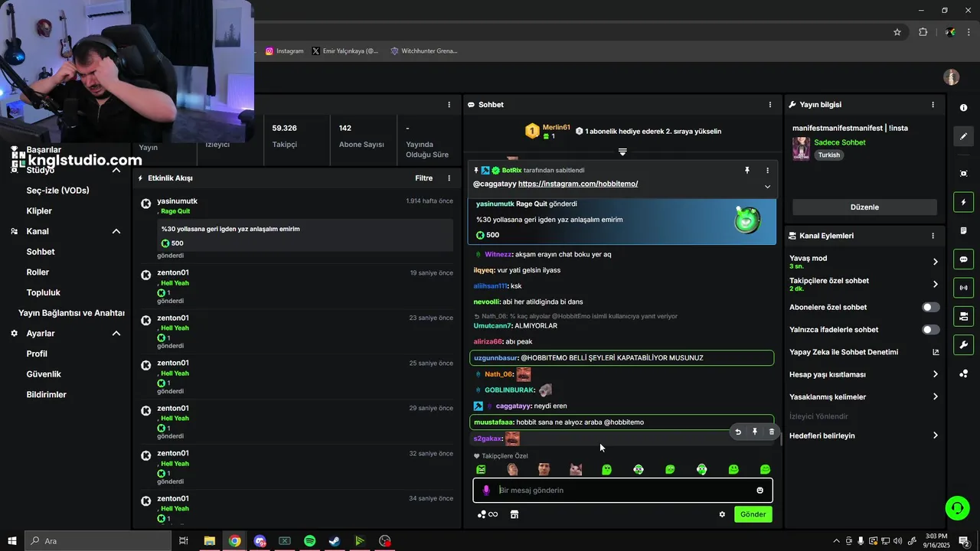Open pinned message three-dot options
The height and width of the screenshot is (551, 980).
[767, 171]
